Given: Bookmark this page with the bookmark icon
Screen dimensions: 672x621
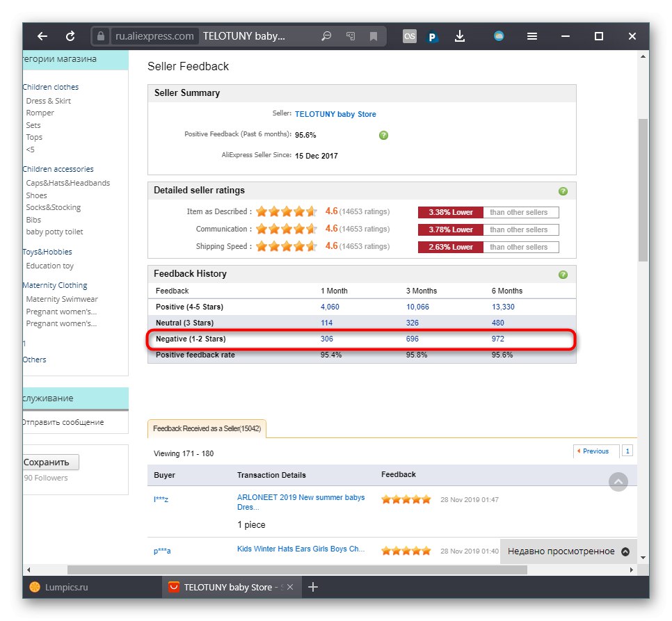Looking at the screenshot, I should [374, 36].
